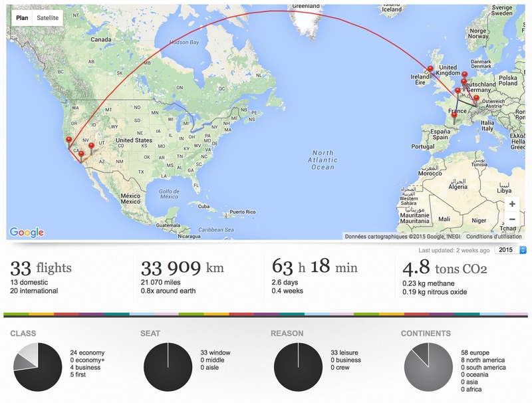
Task: Zoom in with the map plus button
Action: [x=512, y=204]
